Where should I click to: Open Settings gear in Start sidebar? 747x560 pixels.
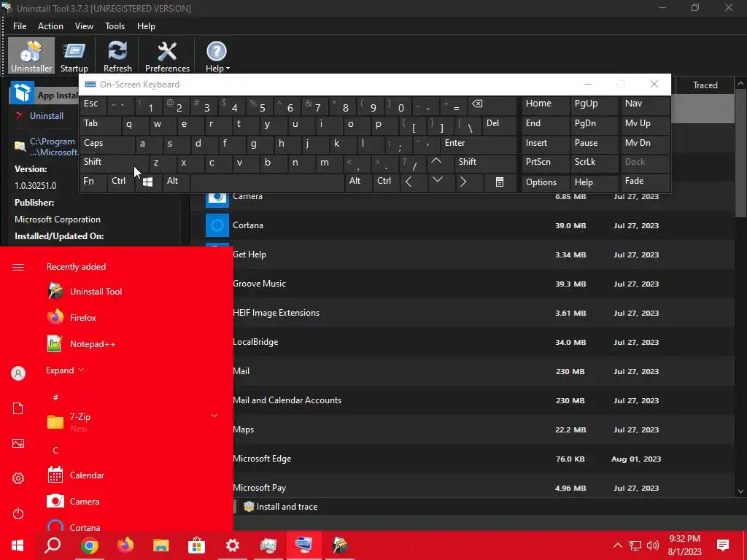coord(18,478)
